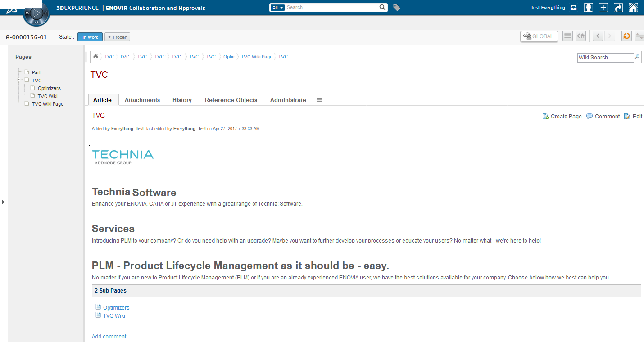This screenshot has height=342, width=644.
Task: Click the 3DEXPERIENCE compass icon
Action: click(x=36, y=14)
